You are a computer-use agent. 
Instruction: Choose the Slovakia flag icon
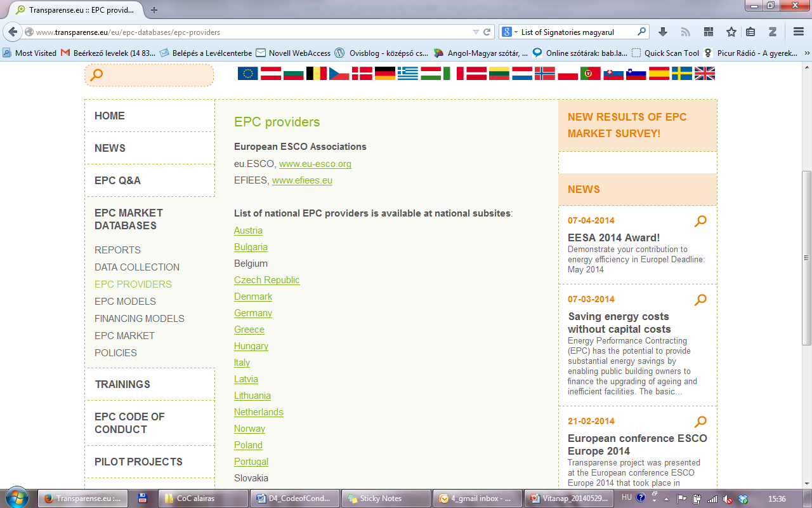(613, 74)
